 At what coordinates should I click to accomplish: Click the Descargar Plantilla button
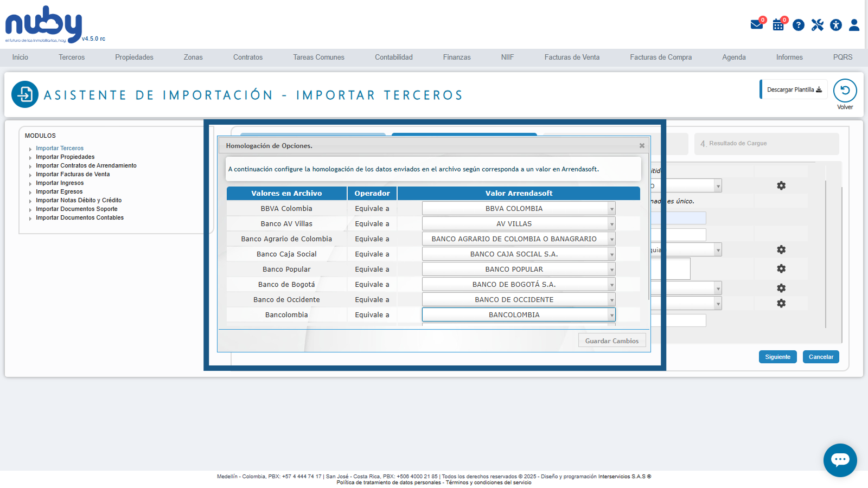(794, 89)
